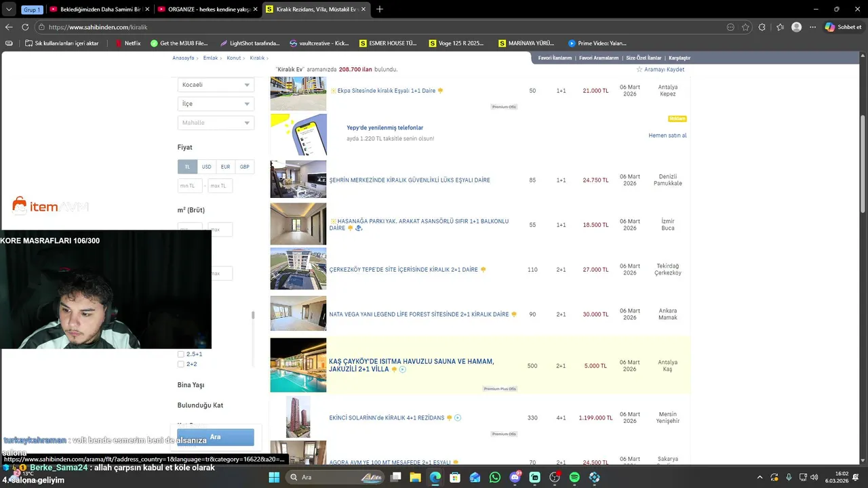Open the Grup 1 tab group
The image size is (868, 488).
coord(31,9)
